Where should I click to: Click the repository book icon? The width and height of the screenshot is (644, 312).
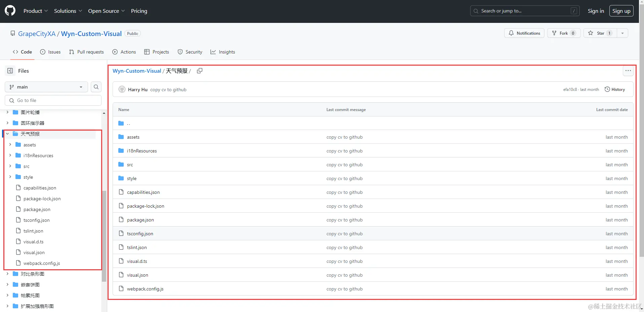pyautogui.click(x=13, y=34)
